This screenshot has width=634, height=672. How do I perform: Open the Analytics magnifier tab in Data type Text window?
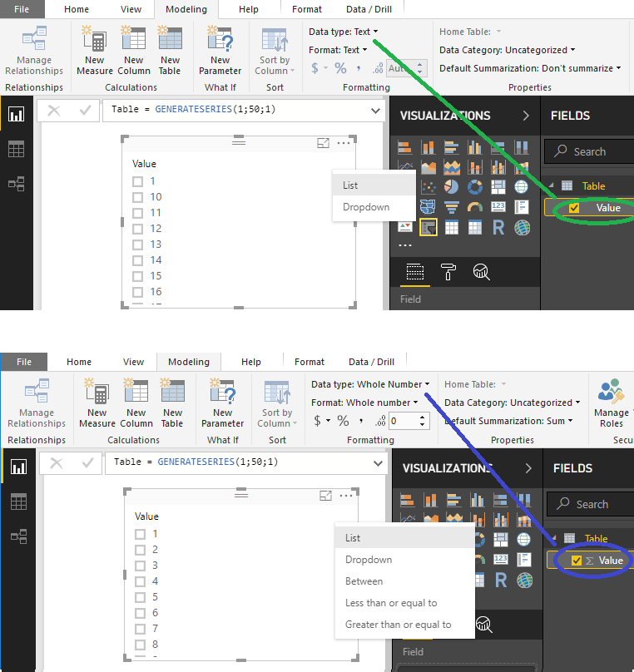(481, 272)
